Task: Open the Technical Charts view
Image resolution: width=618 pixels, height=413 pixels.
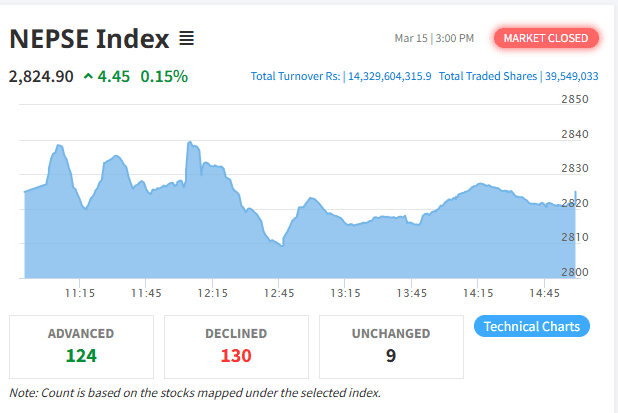Action: (x=531, y=326)
